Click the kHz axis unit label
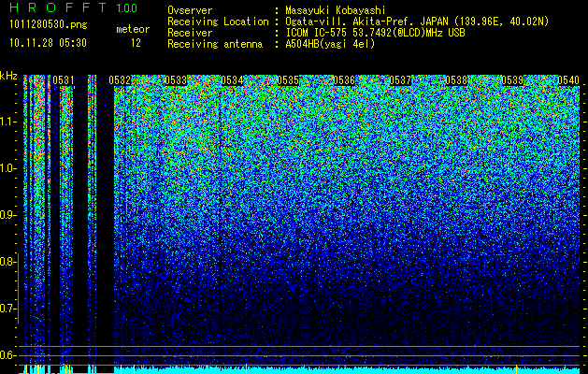 click(8, 76)
